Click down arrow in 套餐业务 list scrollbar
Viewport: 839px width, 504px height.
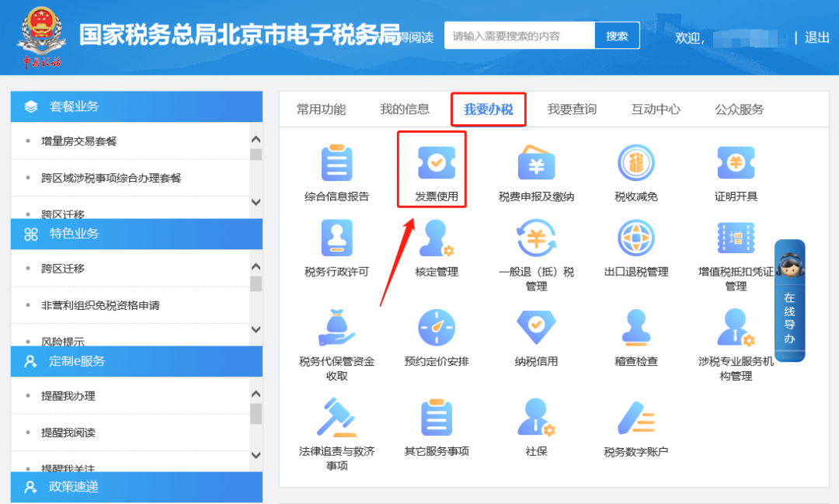click(x=256, y=202)
